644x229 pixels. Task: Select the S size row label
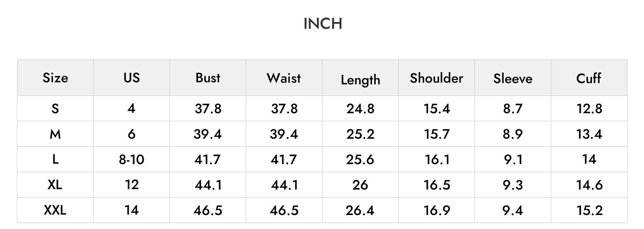[55, 109]
